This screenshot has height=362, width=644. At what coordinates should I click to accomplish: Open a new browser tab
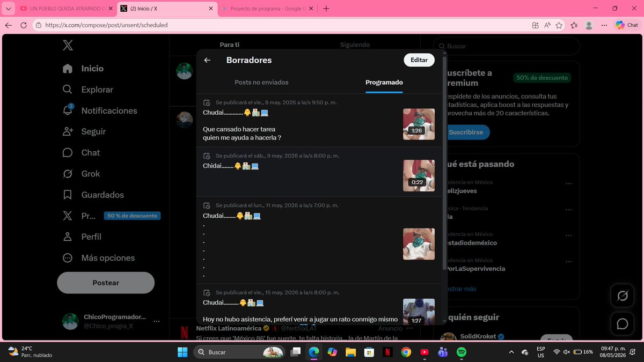(326, 9)
